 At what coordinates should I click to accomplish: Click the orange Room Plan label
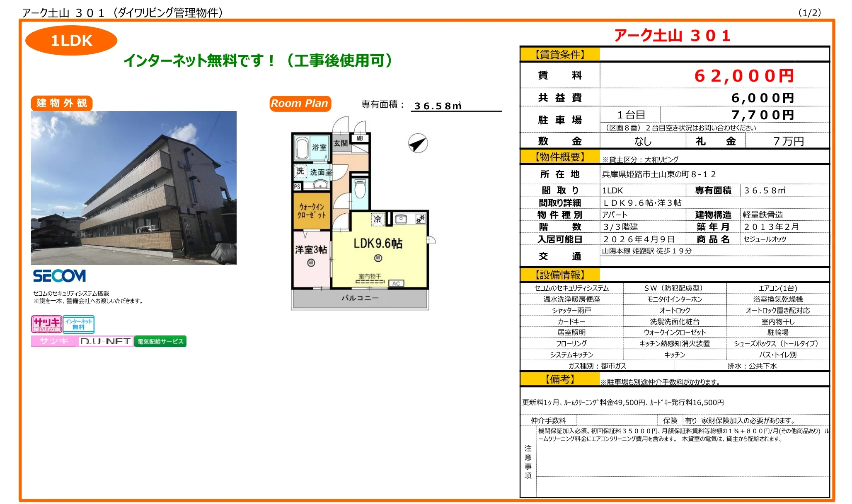(300, 103)
